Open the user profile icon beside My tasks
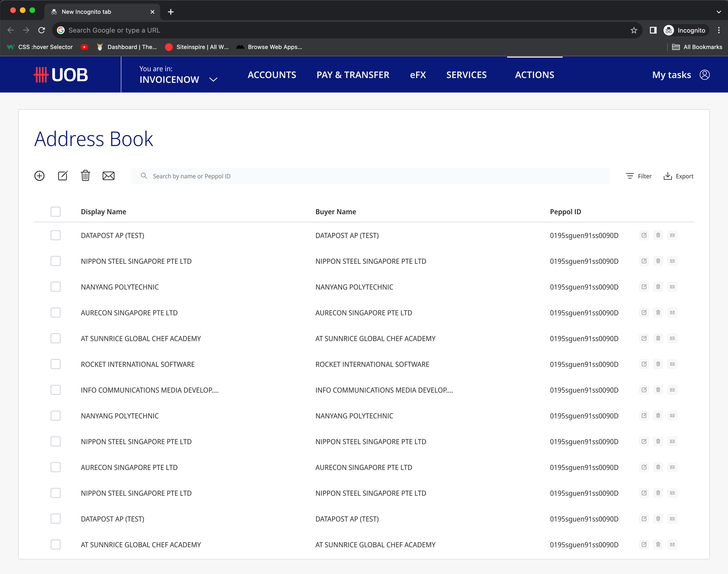The image size is (728, 574). click(x=704, y=75)
